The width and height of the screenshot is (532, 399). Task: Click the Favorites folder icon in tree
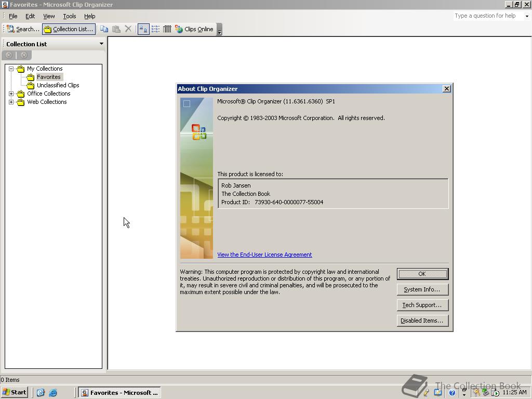click(31, 77)
